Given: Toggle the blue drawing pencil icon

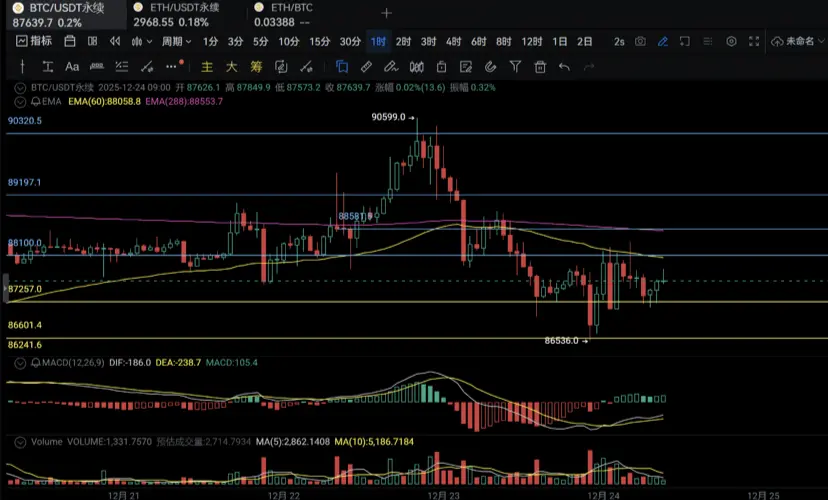Looking at the screenshot, I should [x=663, y=41].
